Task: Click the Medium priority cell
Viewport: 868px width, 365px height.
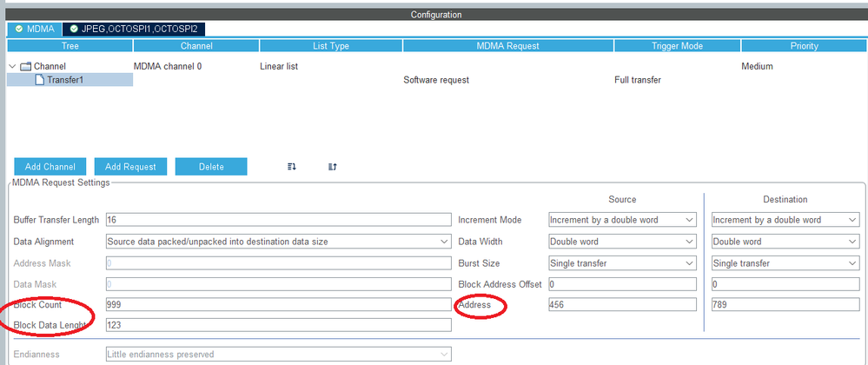Action: click(x=757, y=66)
